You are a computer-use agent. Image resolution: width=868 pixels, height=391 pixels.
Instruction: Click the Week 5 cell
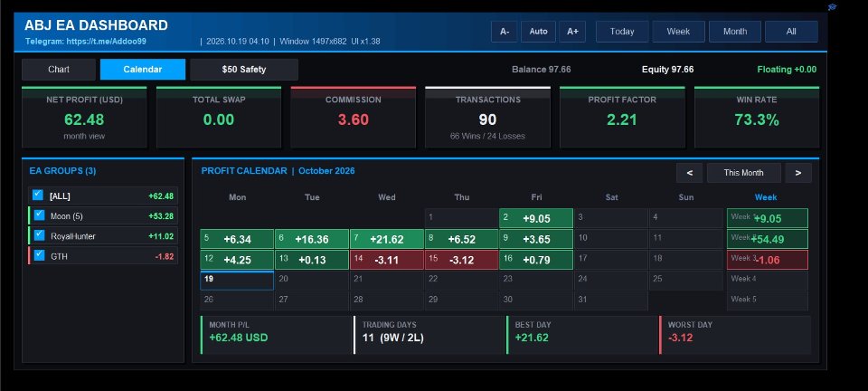768,300
